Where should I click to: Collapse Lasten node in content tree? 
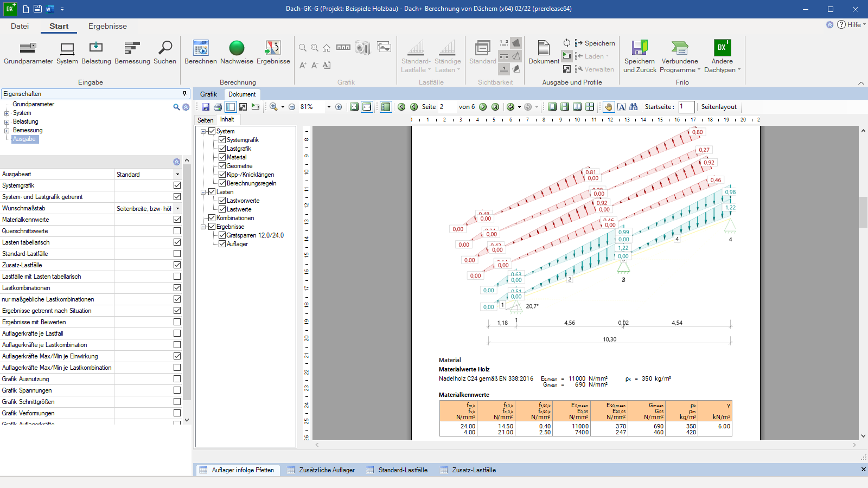[203, 192]
